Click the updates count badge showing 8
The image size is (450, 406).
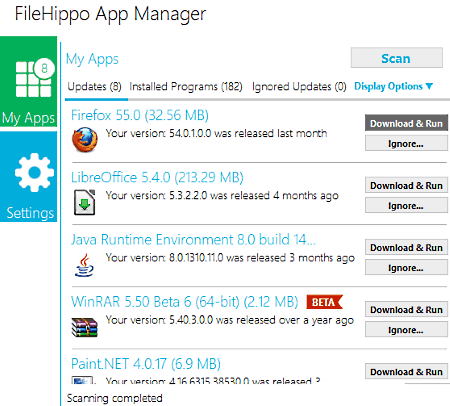[44, 68]
